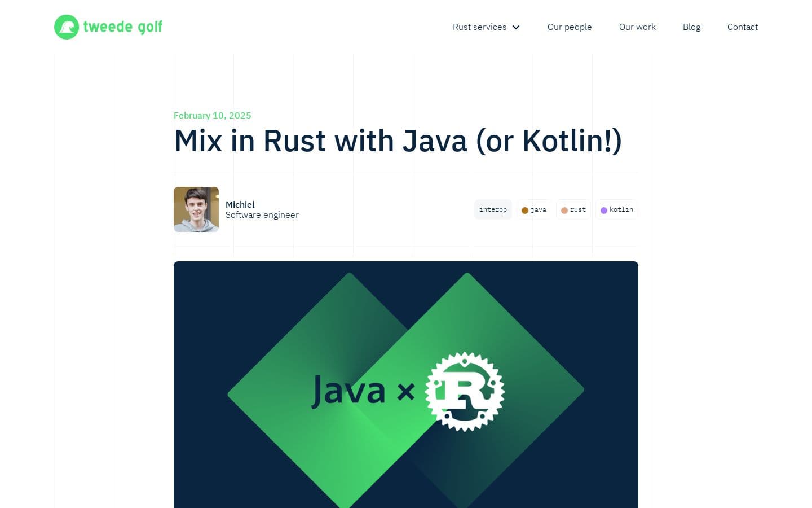Navigate to the Our people page
The width and height of the screenshot is (812, 508).
pyautogui.click(x=570, y=27)
